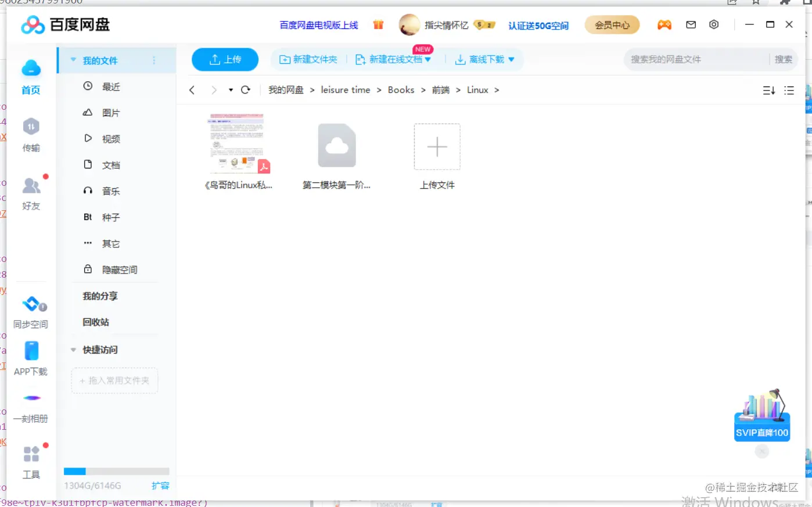Screen dimensions: 812x507
Task: Click the storage usage progress bar
Action: [x=116, y=472]
